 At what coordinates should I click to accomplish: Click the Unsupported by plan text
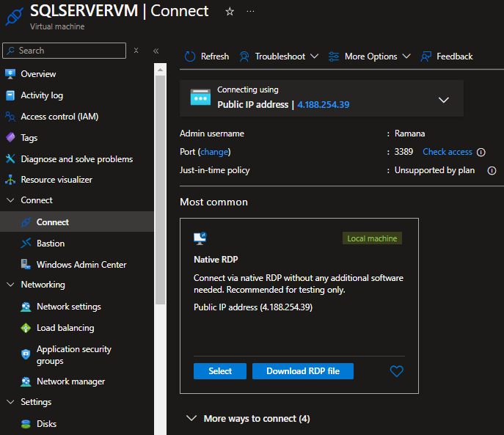tap(434, 170)
